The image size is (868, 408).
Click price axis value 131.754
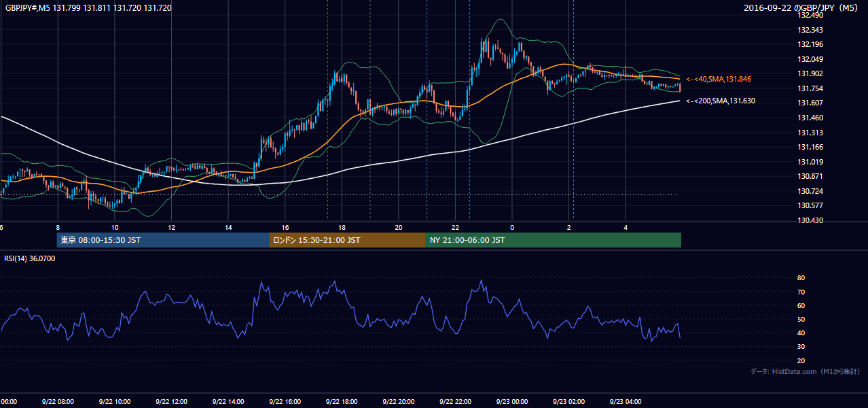coord(810,88)
